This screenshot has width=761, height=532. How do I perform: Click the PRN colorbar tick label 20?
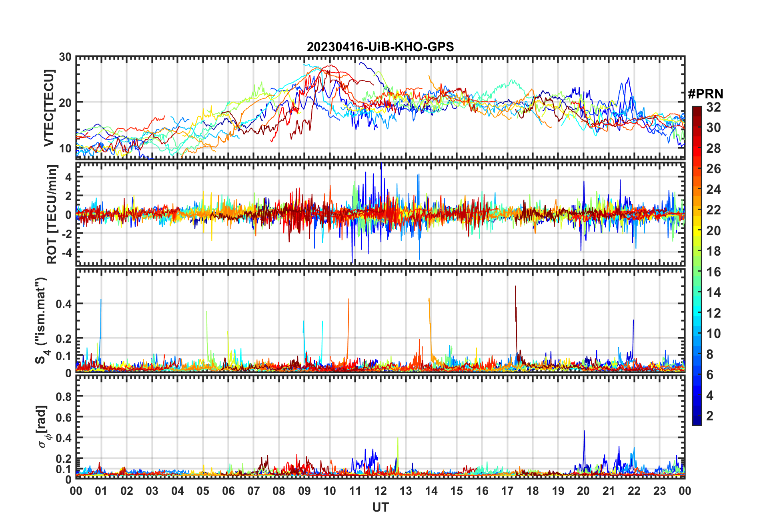[713, 231]
